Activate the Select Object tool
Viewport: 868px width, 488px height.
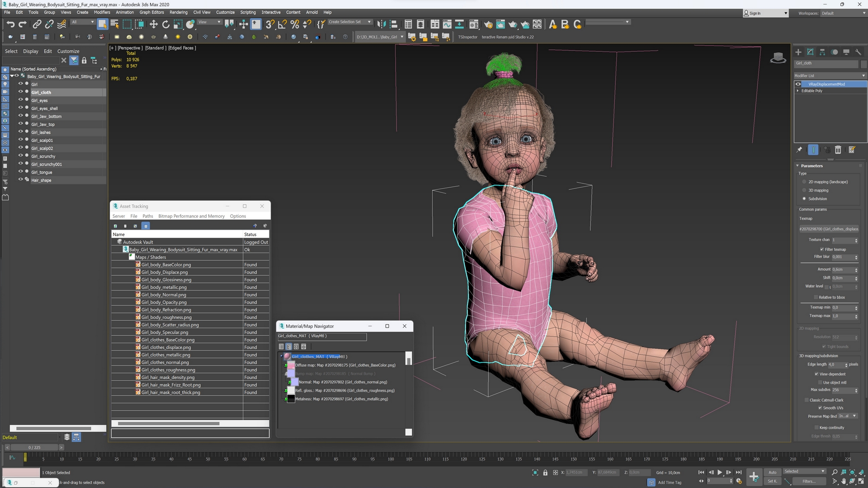coord(102,24)
